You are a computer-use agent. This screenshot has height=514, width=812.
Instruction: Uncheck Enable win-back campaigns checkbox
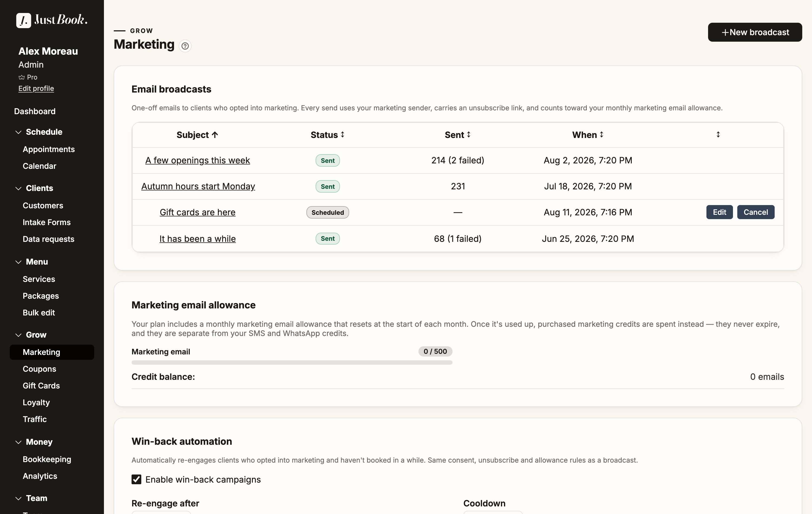[x=136, y=479]
